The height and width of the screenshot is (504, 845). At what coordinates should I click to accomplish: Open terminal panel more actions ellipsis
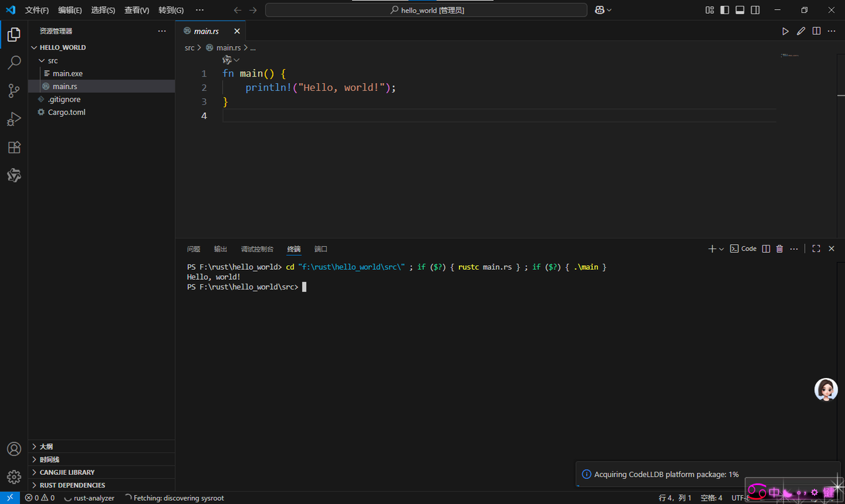tap(794, 249)
